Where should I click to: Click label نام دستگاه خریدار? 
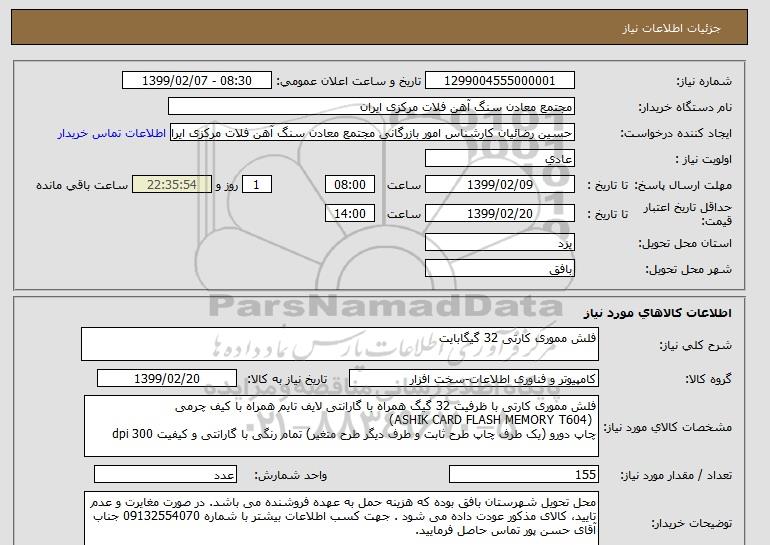click(x=685, y=107)
